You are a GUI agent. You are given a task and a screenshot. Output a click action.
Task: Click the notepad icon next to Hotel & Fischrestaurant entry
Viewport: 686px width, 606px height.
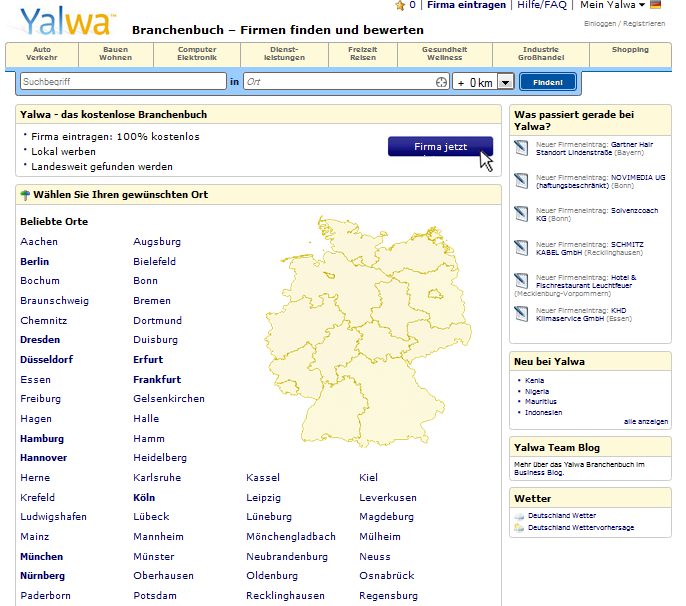click(521, 281)
